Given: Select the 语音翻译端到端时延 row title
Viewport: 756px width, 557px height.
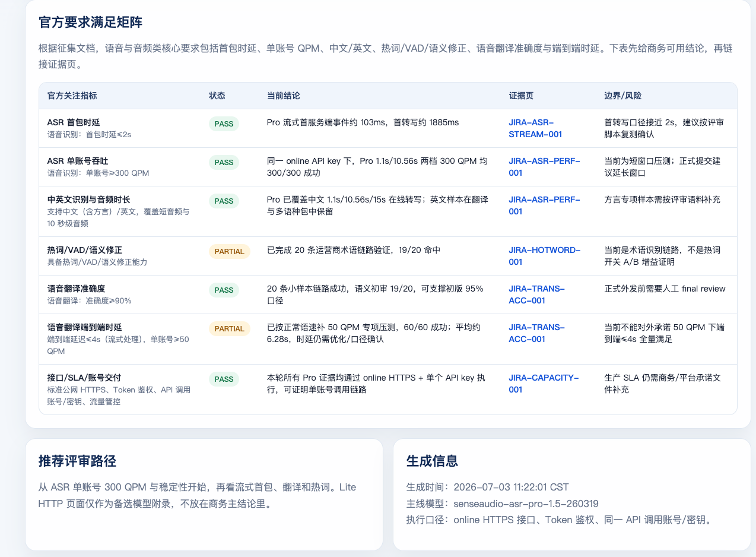Looking at the screenshot, I should point(84,327).
